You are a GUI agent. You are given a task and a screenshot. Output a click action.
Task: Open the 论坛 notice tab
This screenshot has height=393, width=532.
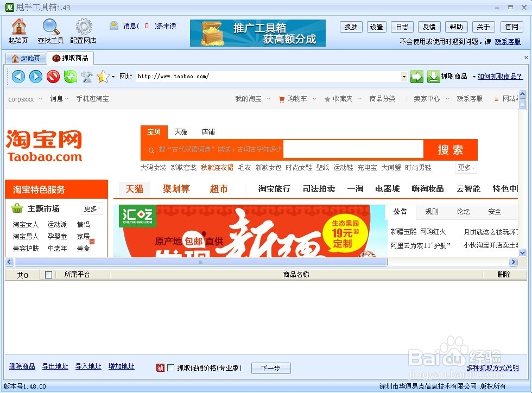pos(463,212)
